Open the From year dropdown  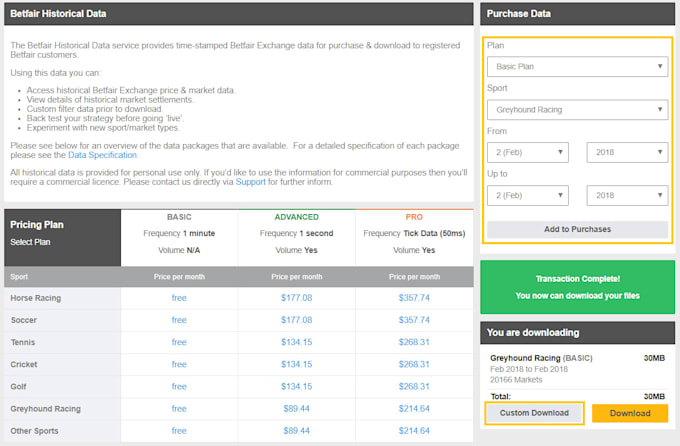click(627, 152)
